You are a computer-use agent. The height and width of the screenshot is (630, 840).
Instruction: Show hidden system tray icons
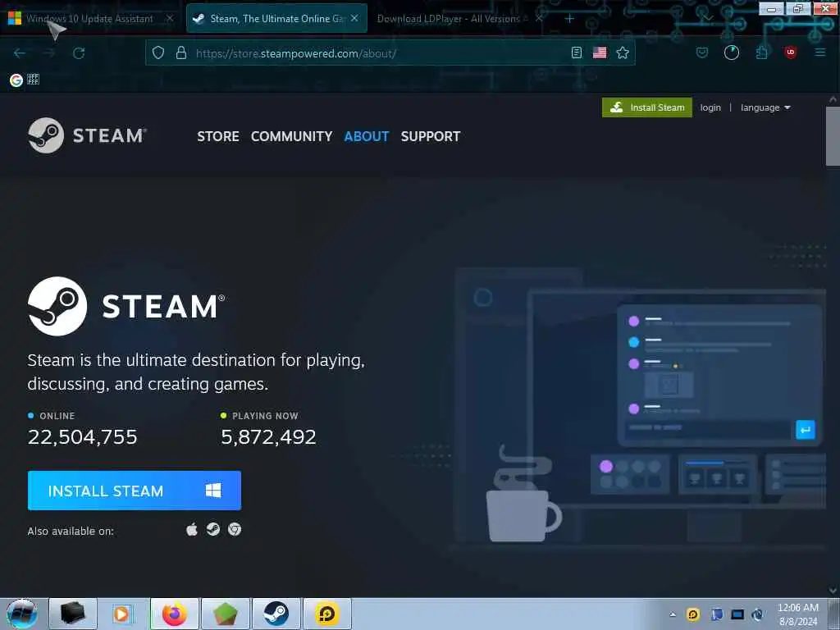click(673, 614)
